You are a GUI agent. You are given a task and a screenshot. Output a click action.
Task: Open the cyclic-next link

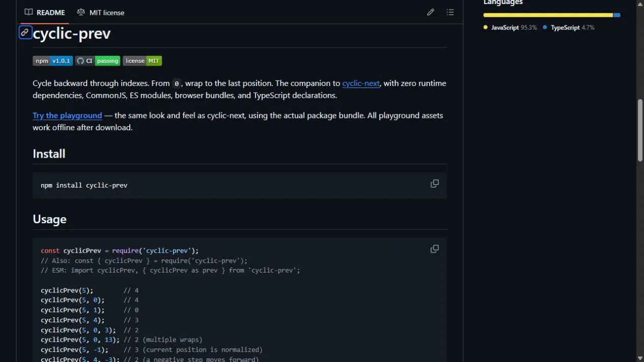click(x=361, y=83)
